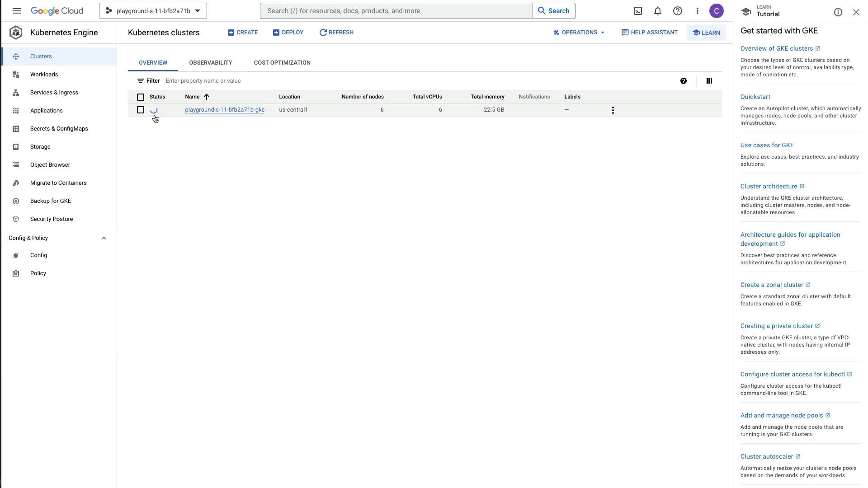This screenshot has height=488, width=868.
Task: Check the playground-s-11 cluster row checkbox
Action: tap(141, 110)
